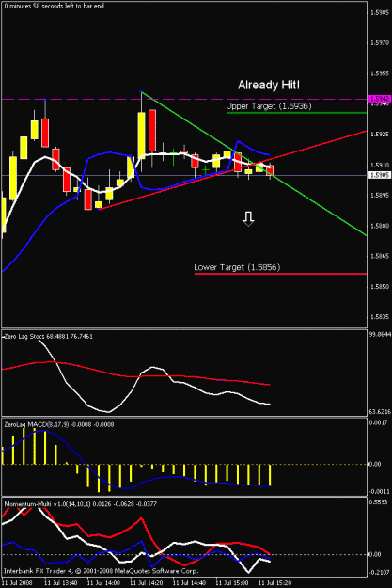Click the 63.6216 stochastic scale value
Screen dimensions: 392x588
click(380, 412)
